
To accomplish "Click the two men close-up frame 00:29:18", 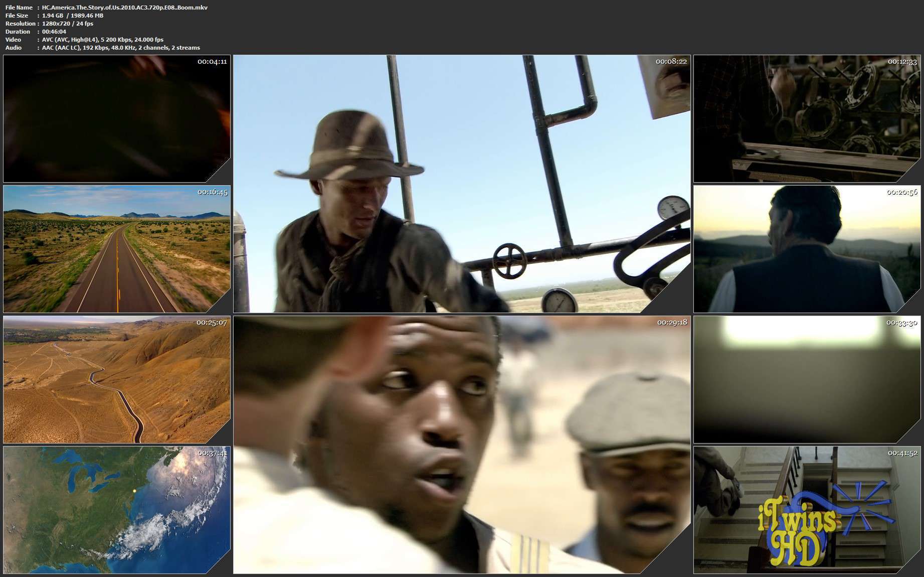I will point(462,445).
